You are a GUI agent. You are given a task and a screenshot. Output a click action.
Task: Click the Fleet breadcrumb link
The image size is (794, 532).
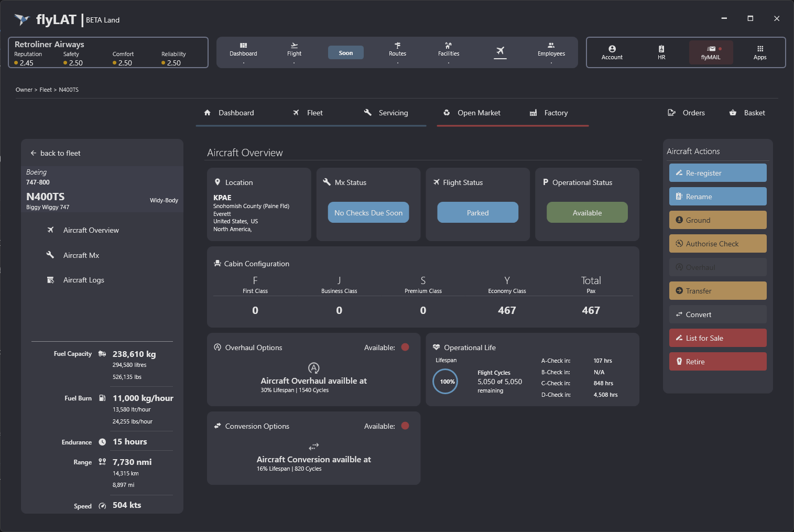click(x=46, y=90)
